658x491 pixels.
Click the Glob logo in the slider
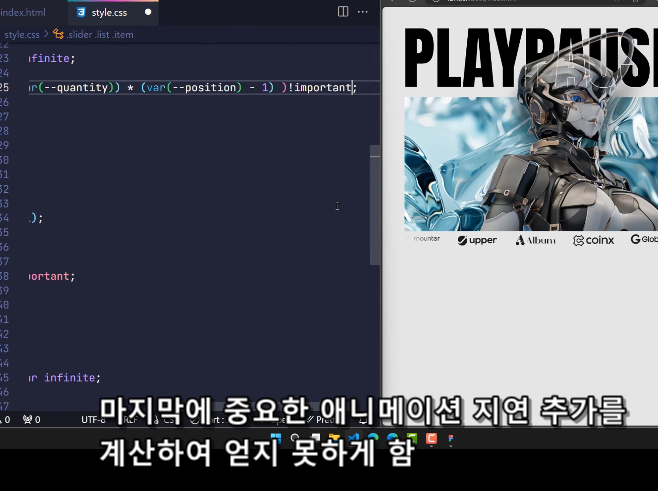[x=644, y=239]
